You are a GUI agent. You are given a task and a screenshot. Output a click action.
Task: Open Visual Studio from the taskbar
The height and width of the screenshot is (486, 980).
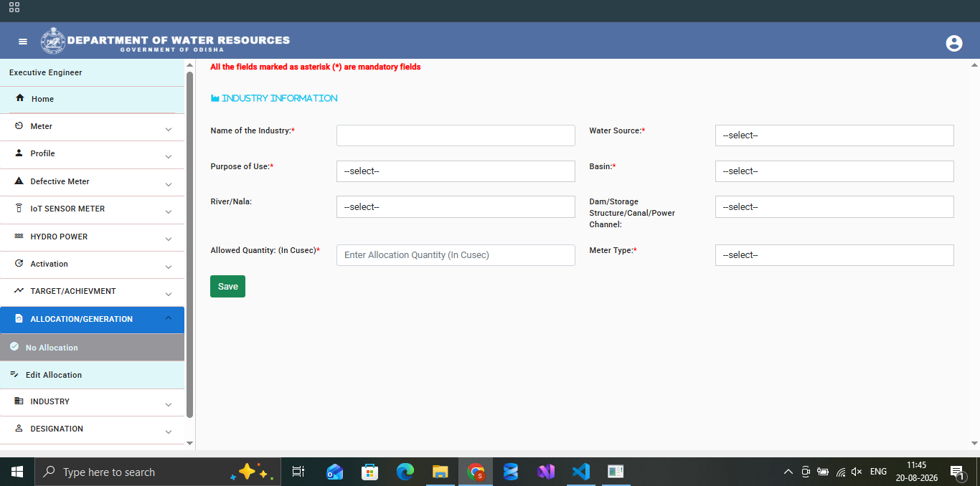tap(546, 472)
